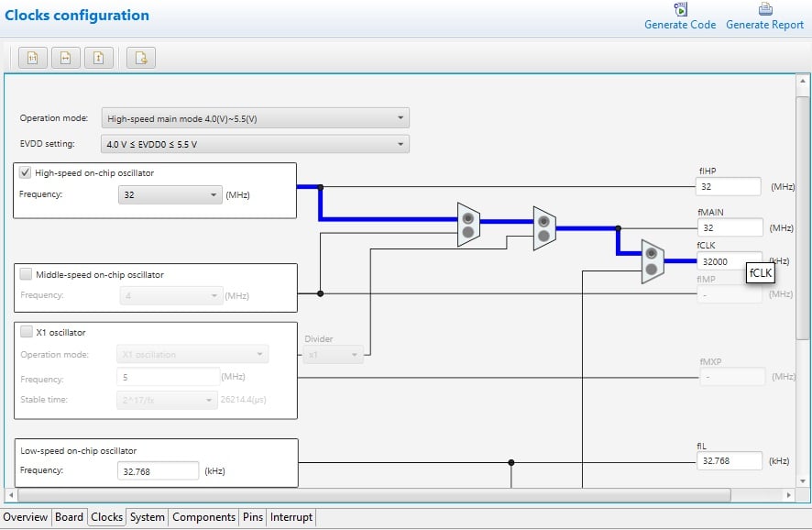812x530 pixels.
Task: Select the first clock multiplexer symbol
Action: tap(467, 223)
